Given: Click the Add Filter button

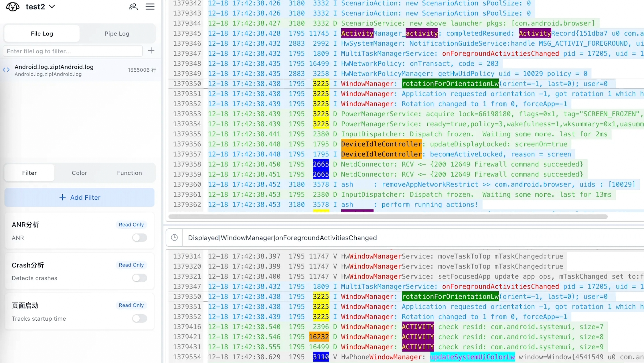Looking at the screenshot, I should 80,197.
